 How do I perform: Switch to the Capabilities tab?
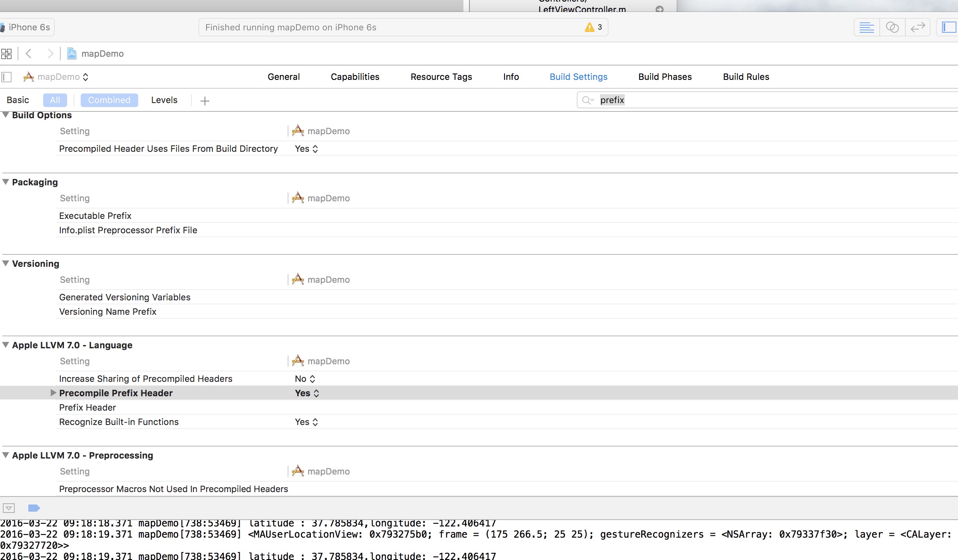[355, 77]
